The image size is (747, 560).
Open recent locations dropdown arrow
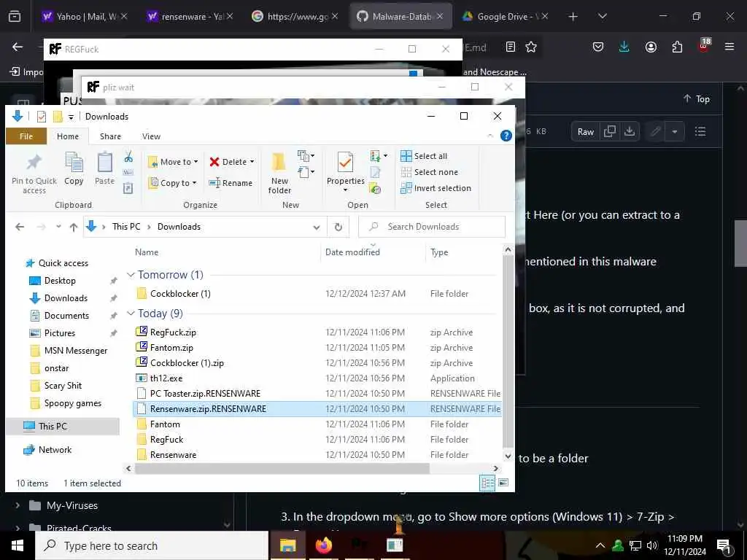[x=58, y=227]
